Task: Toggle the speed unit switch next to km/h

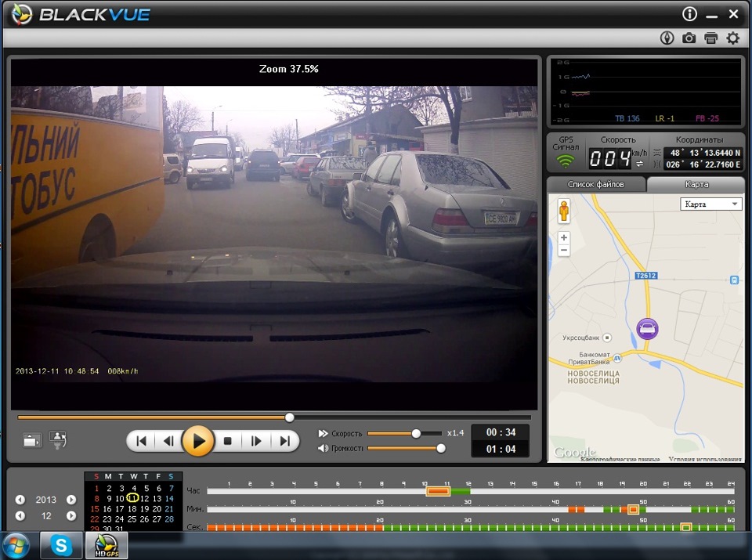Action: point(639,164)
